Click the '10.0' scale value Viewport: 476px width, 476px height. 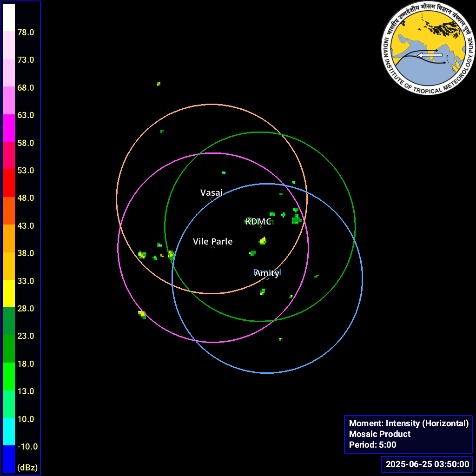pyautogui.click(x=26, y=419)
